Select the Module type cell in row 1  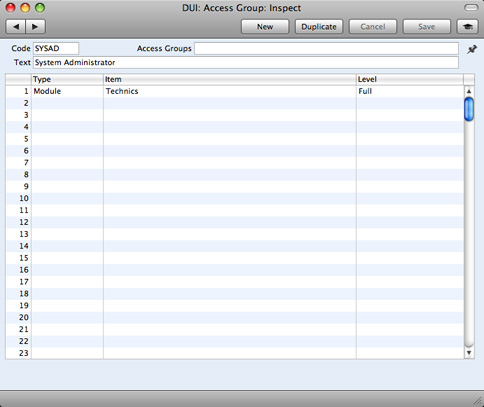67,91
